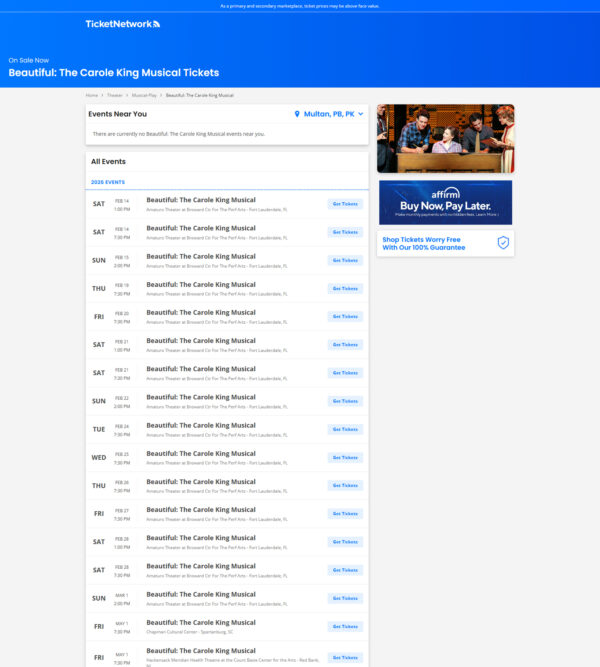This screenshot has width=600, height=667.
Task: Click the shield checkmark guarantee icon
Action: pos(503,243)
